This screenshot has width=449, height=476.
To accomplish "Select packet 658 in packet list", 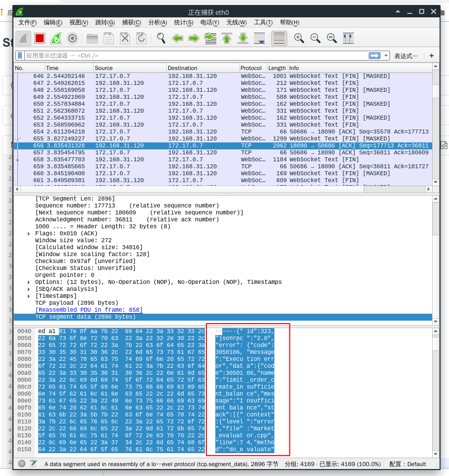I will click(x=223, y=159).
